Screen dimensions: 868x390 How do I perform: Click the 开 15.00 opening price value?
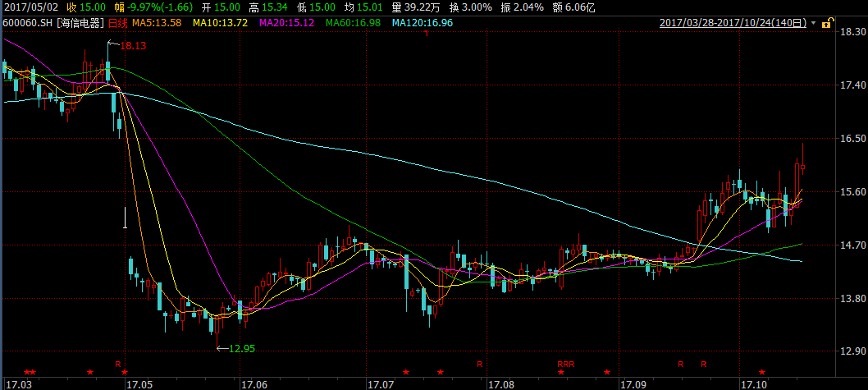tap(221, 7)
